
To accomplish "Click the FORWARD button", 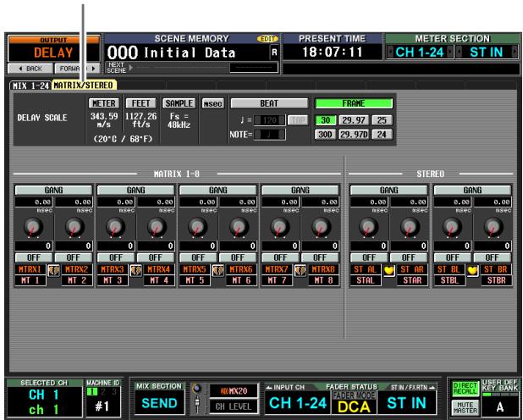I will 77,69.
